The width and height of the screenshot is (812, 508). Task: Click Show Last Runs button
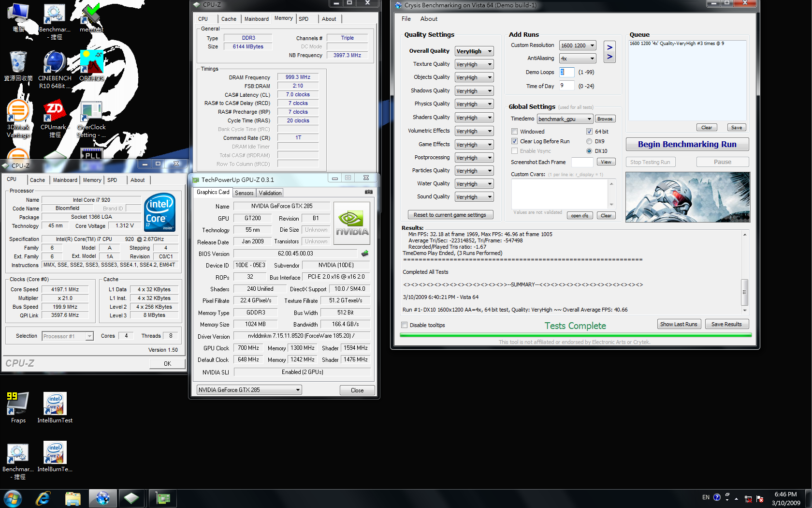pyautogui.click(x=679, y=324)
